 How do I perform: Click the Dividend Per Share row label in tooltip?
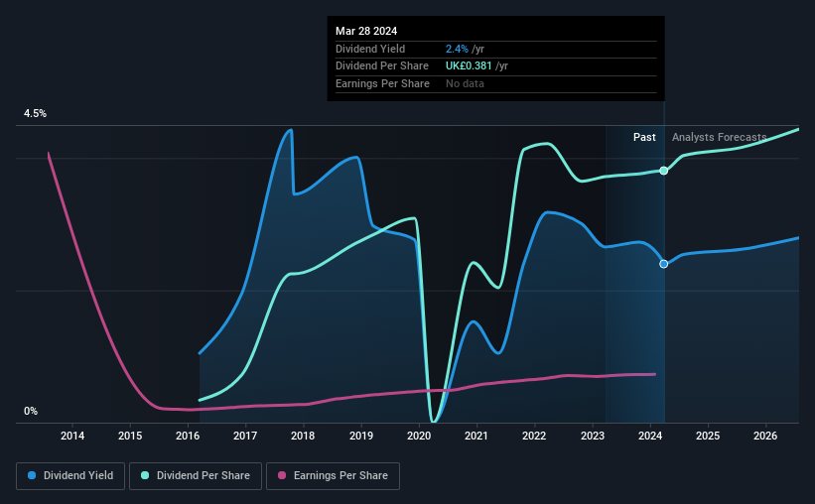pyautogui.click(x=382, y=66)
